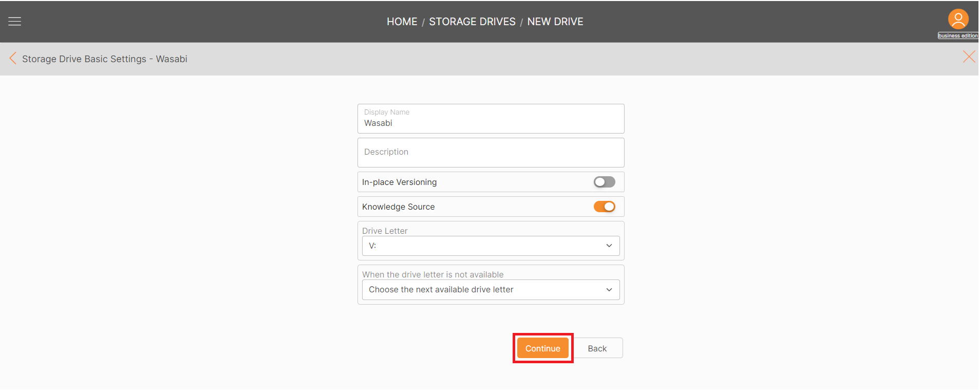Open the user account profile icon

coord(958,20)
